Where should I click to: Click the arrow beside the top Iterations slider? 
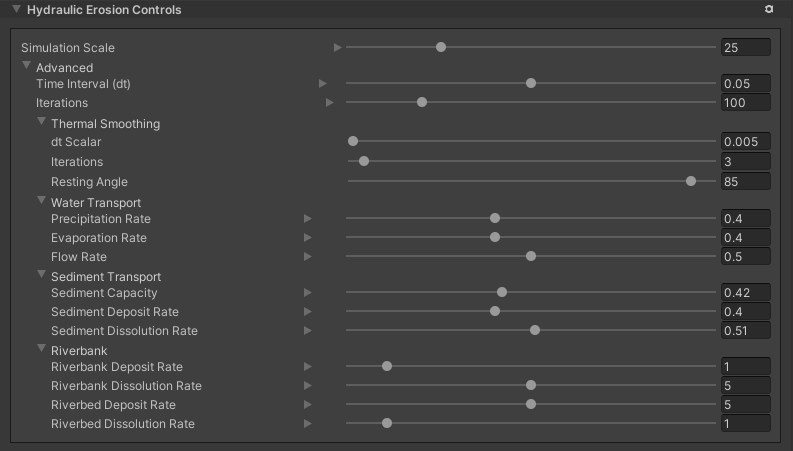(x=330, y=103)
